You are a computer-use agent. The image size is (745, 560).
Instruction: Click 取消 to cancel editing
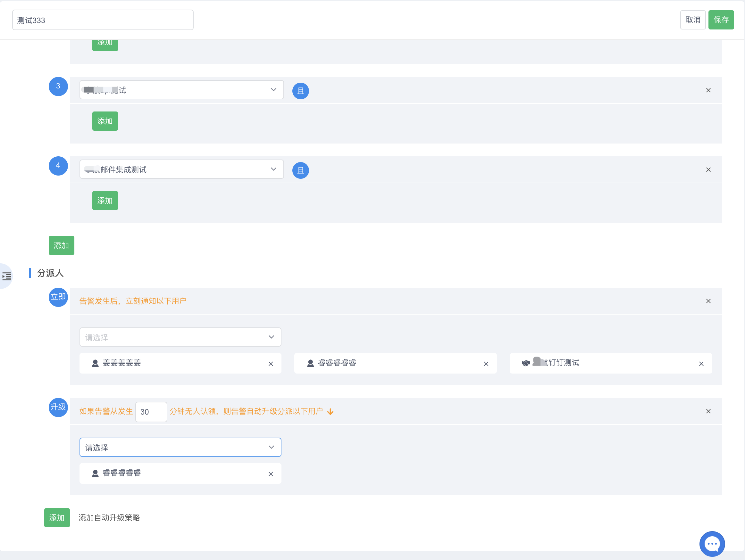692,20
